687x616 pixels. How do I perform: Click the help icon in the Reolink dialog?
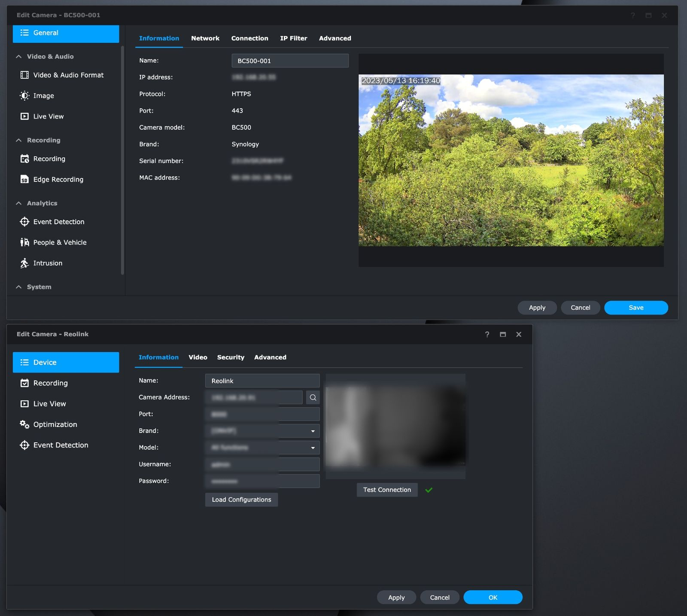(x=487, y=335)
